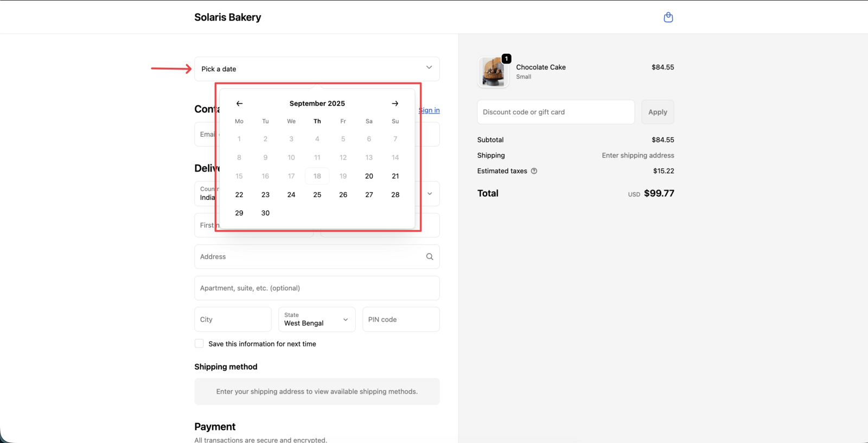868x443 pixels.
Task: Click the Payment section heading
Action: click(x=215, y=427)
